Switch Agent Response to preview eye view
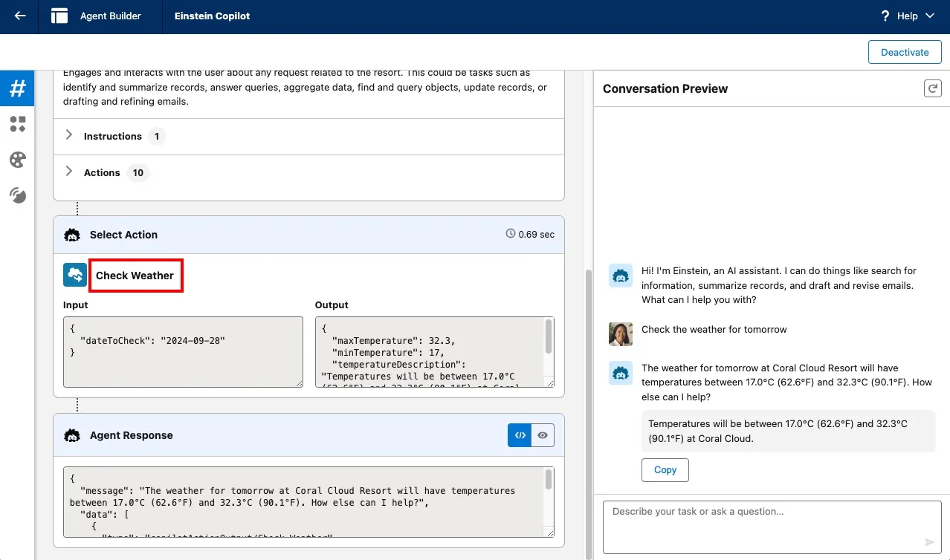 coord(543,435)
